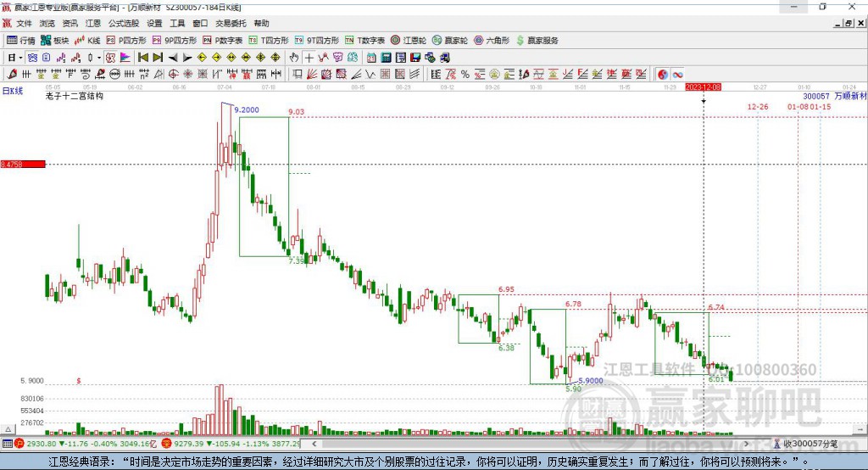Jump to first bar icon
868x470 pixels.
tap(142, 58)
